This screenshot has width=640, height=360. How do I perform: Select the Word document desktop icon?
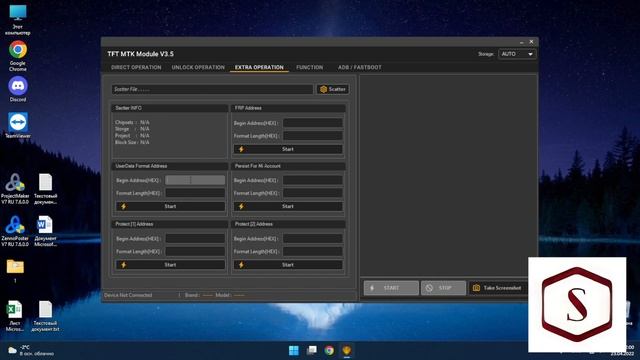coord(45,231)
